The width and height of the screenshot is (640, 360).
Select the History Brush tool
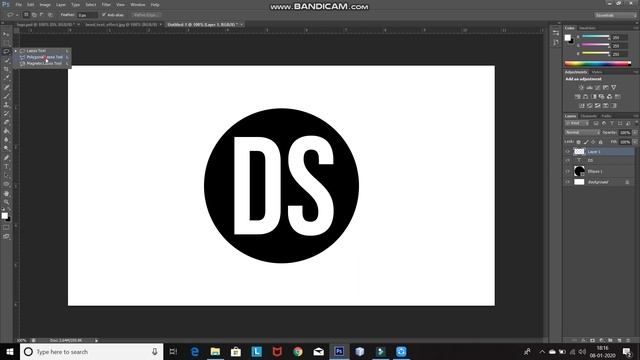(6, 113)
